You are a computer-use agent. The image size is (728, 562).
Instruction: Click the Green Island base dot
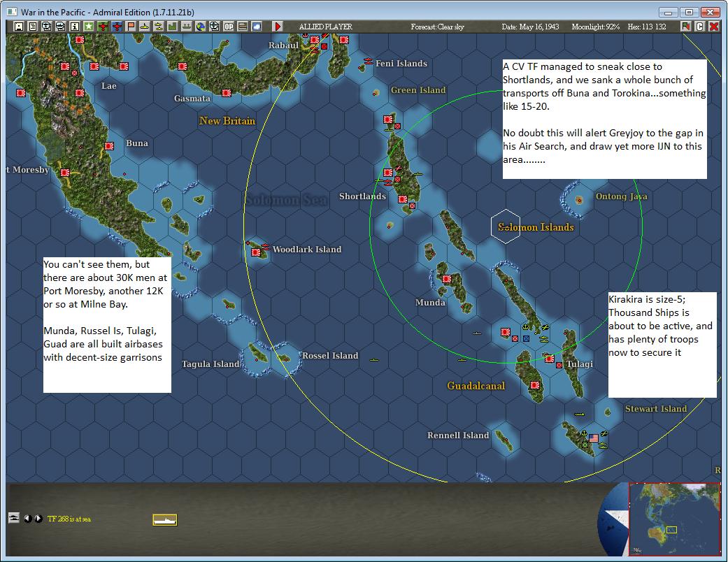click(x=375, y=93)
